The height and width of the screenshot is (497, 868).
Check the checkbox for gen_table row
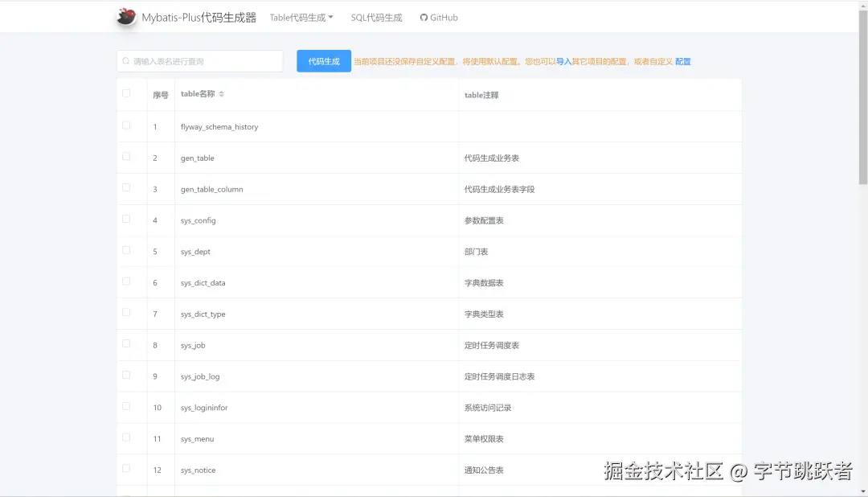(x=125, y=156)
